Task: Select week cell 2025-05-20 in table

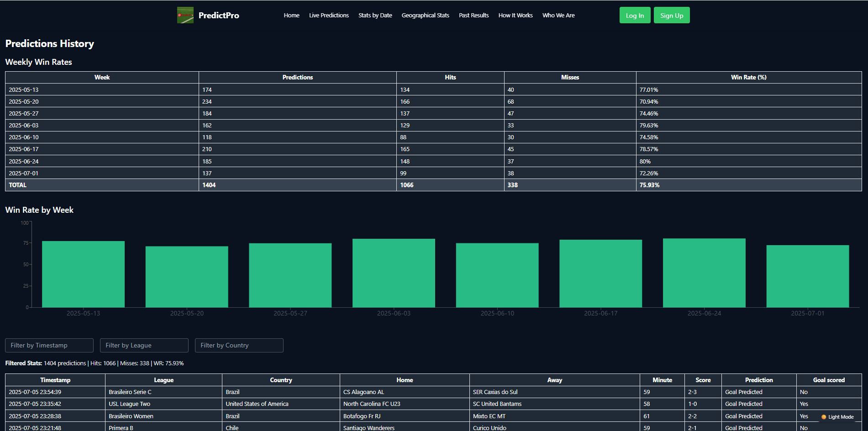Action: coord(102,101)
